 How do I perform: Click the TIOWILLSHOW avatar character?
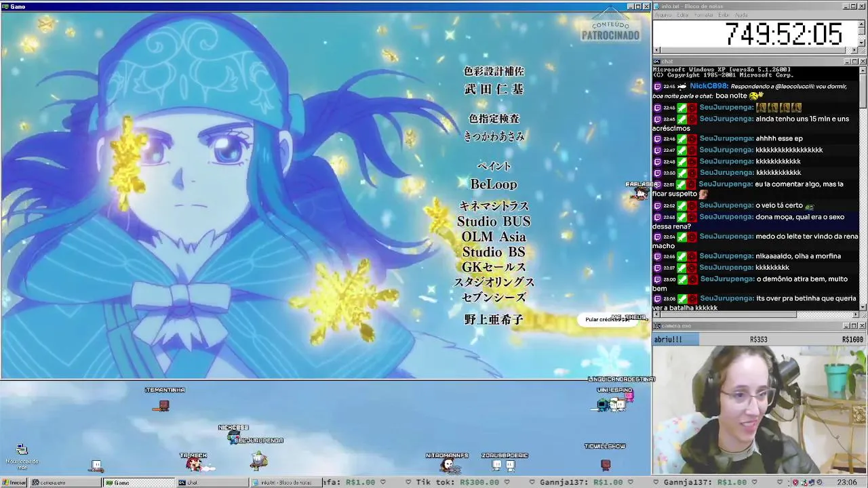606,464
